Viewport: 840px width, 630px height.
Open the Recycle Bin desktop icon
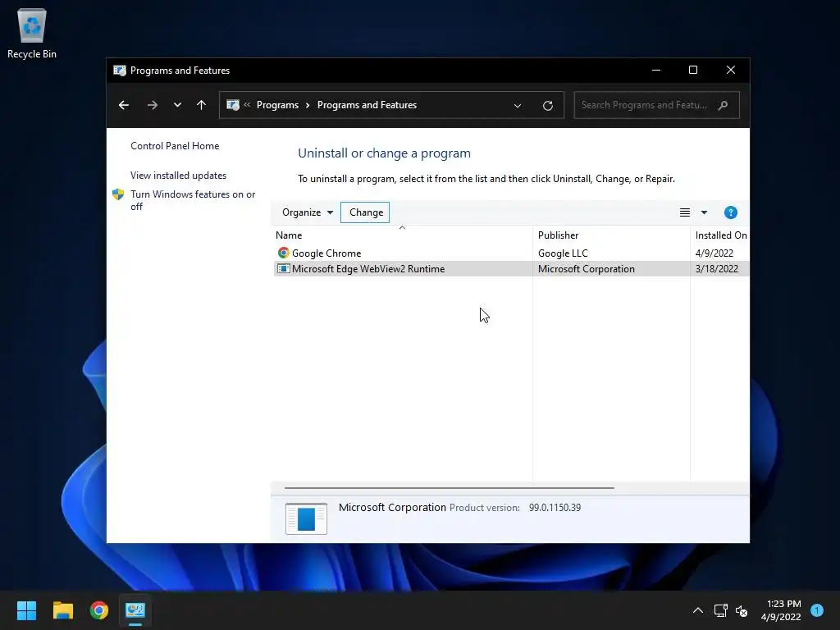coord(32,33)
